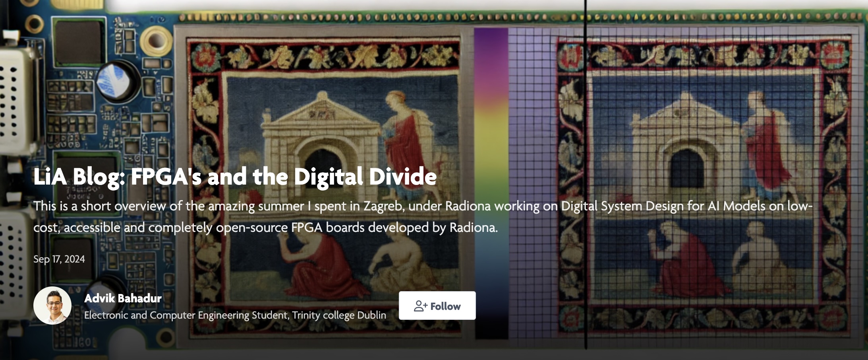Click the author name Advik Bahadur
This screenshot has height=360, width=868.
[123, 298]
